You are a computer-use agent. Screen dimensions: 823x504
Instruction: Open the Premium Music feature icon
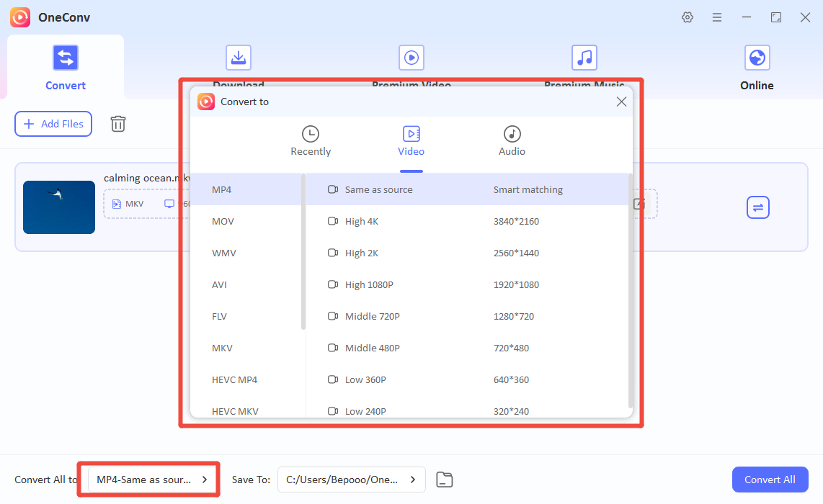(x=584, y=57)
